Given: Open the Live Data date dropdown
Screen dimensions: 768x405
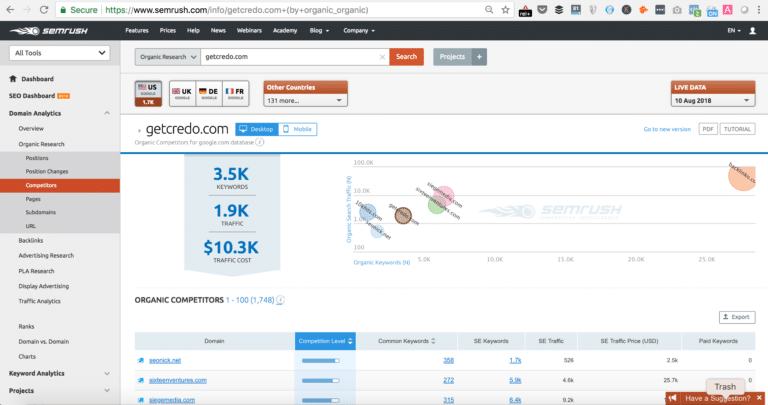Looking at the screenshot, I should 713,100.
